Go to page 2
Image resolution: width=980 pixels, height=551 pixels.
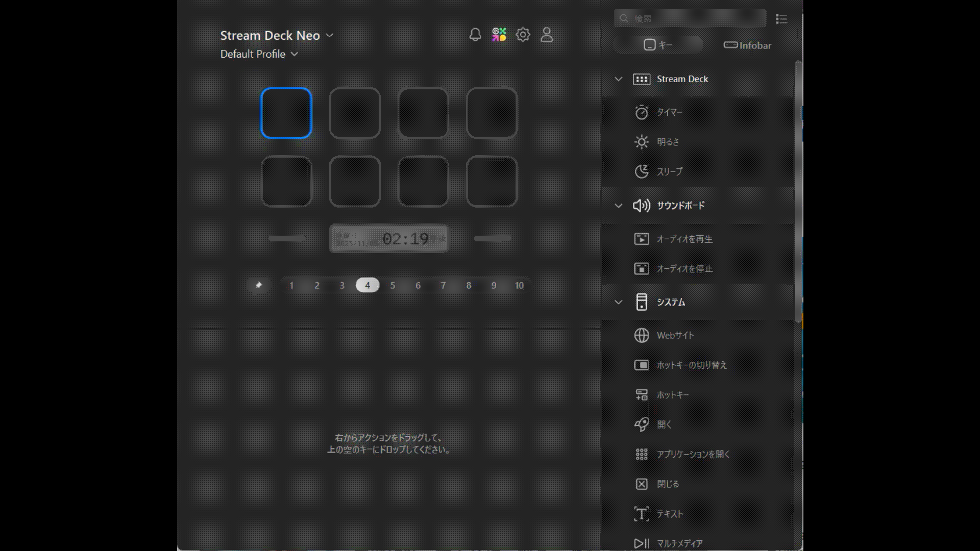click(316, 285)
